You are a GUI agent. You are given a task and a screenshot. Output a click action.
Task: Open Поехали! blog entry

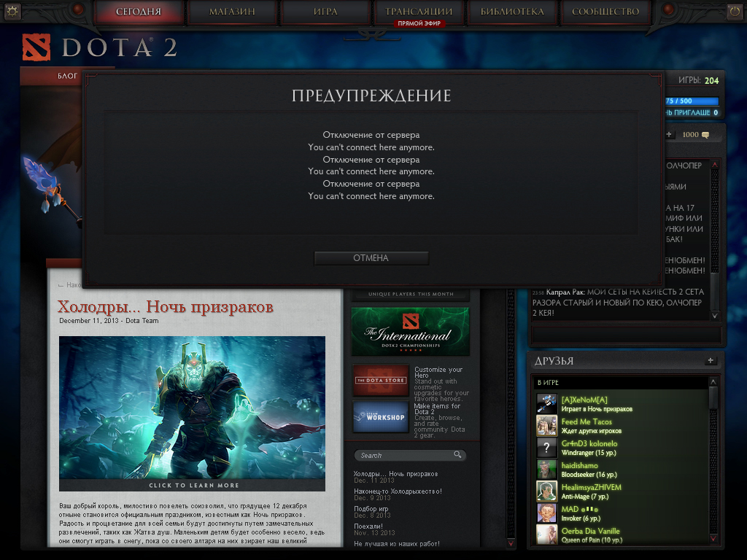pyautogui.click(x=368, y=526)
